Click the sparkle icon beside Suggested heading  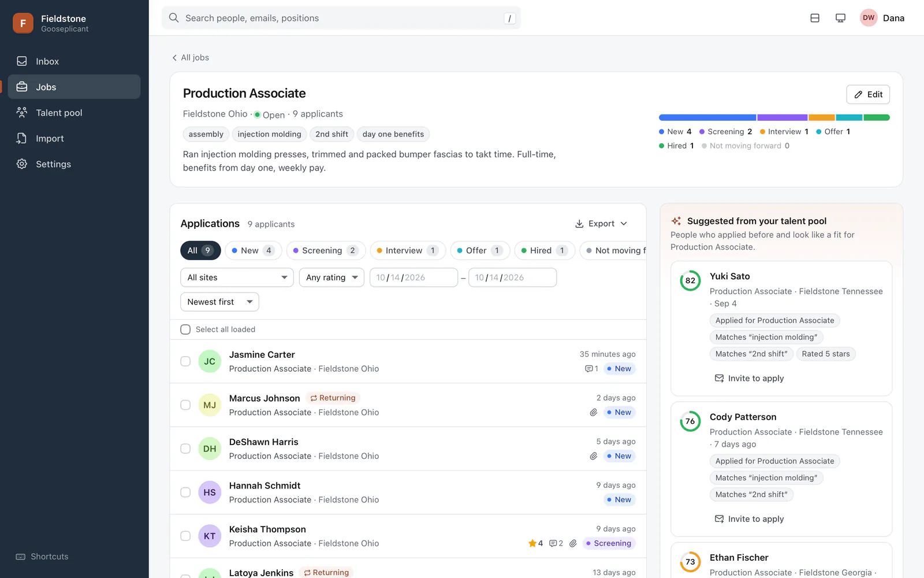point(676,221)
